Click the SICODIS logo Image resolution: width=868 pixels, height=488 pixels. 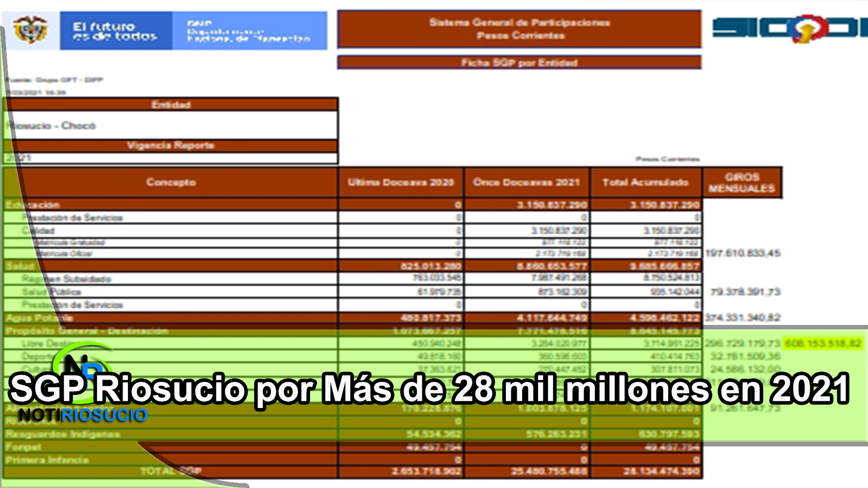pyautogui.click(x=790, y=28)
